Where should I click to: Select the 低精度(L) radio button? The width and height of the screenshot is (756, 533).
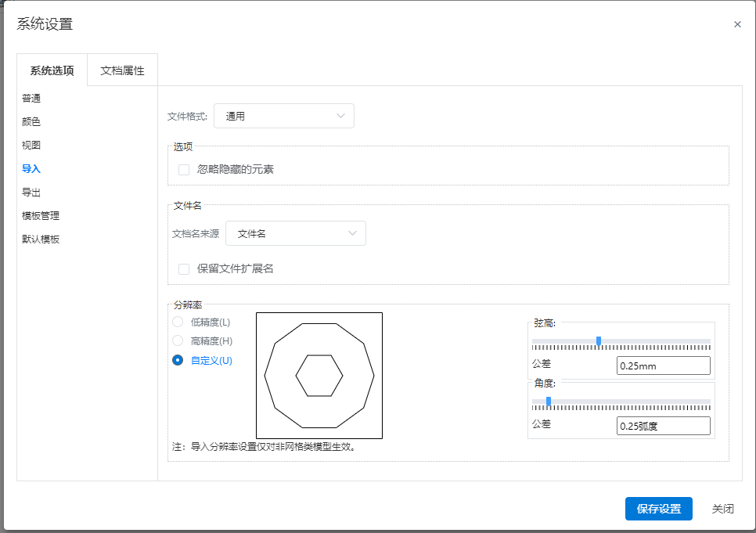click(x=178, y=322)
